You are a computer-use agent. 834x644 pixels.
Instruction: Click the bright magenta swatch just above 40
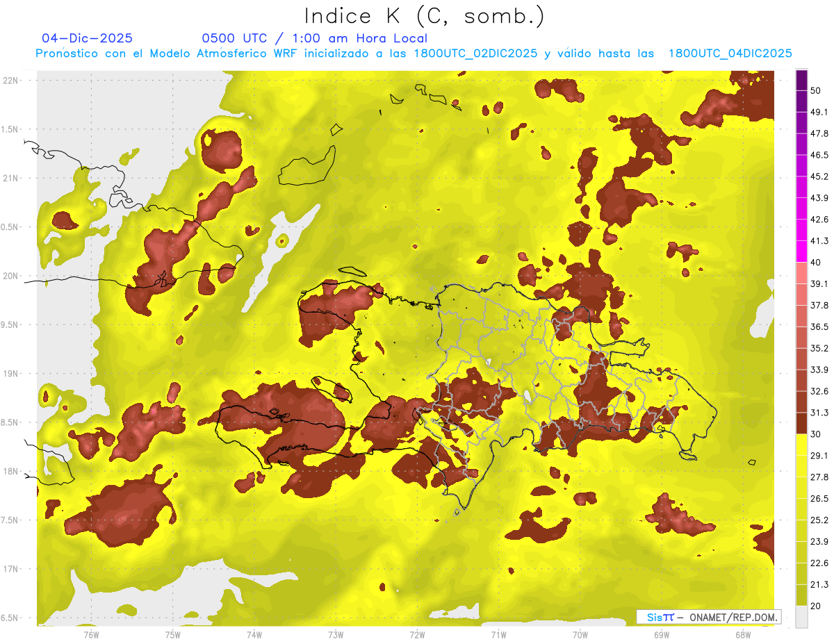pyautogui.click(x=801, y=251)
